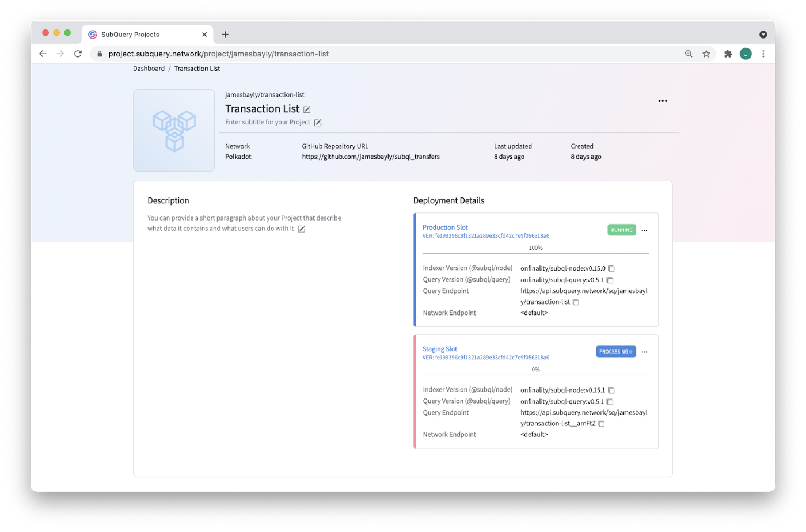Click the Description heading
This screenshot has height=532, width=806.
tap(168, 200)
